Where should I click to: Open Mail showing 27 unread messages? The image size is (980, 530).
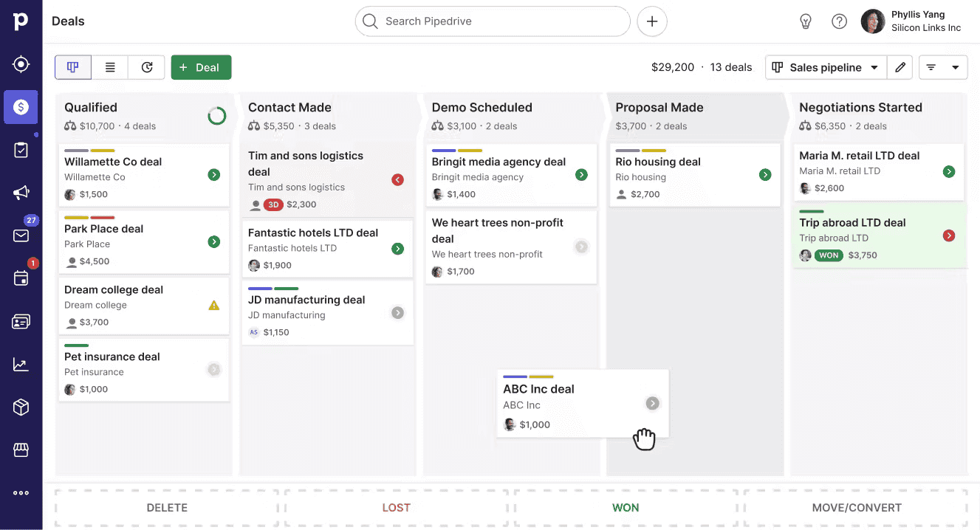pyautogui.click(x=21, y=235)
